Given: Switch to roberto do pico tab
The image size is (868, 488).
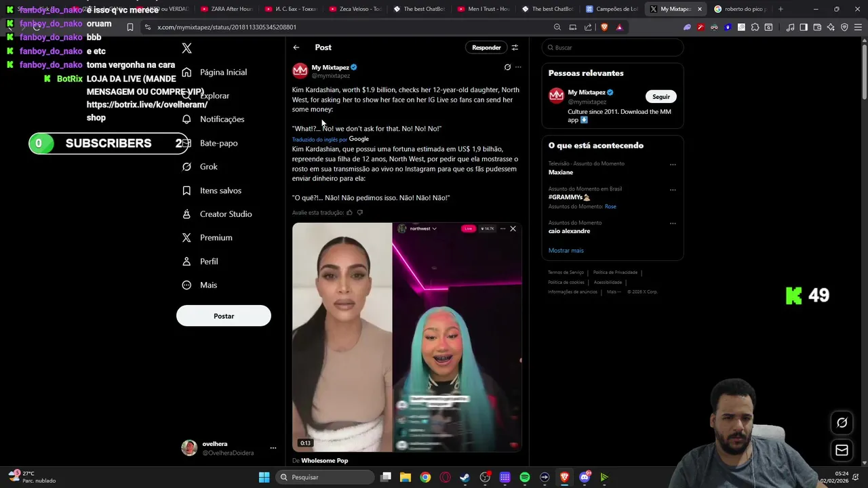Looking at the screenshot, I should [x=739, y=9].
